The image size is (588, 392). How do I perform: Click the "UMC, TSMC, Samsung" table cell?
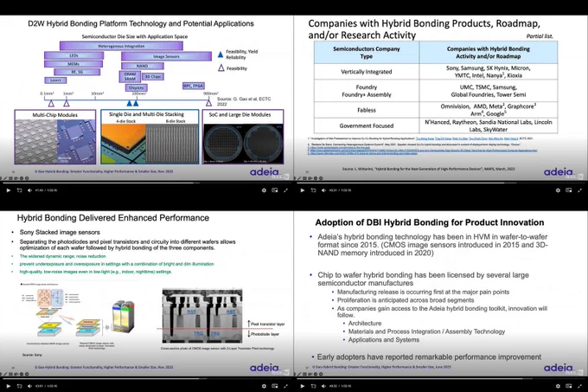point(489,91)
